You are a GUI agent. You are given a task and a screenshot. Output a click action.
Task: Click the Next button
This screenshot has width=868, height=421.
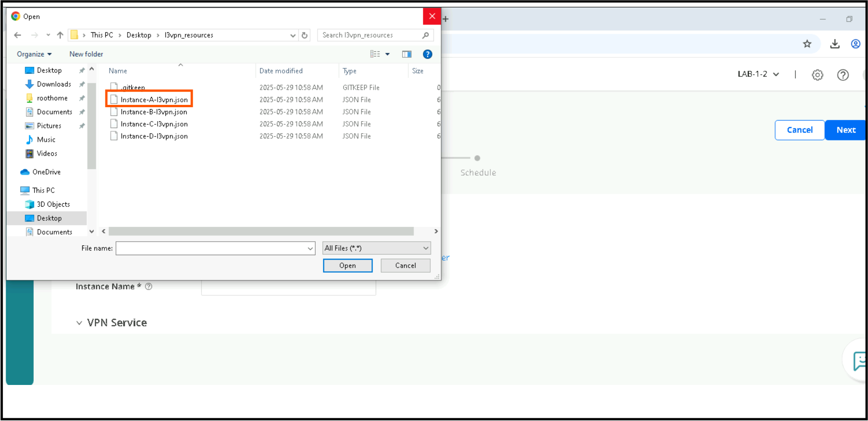coord(845,130)
